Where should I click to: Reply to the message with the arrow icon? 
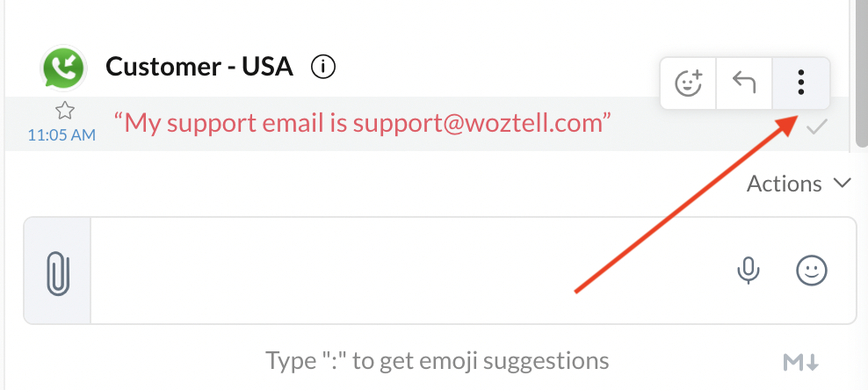pyautogui.click(x=744, y=83)
